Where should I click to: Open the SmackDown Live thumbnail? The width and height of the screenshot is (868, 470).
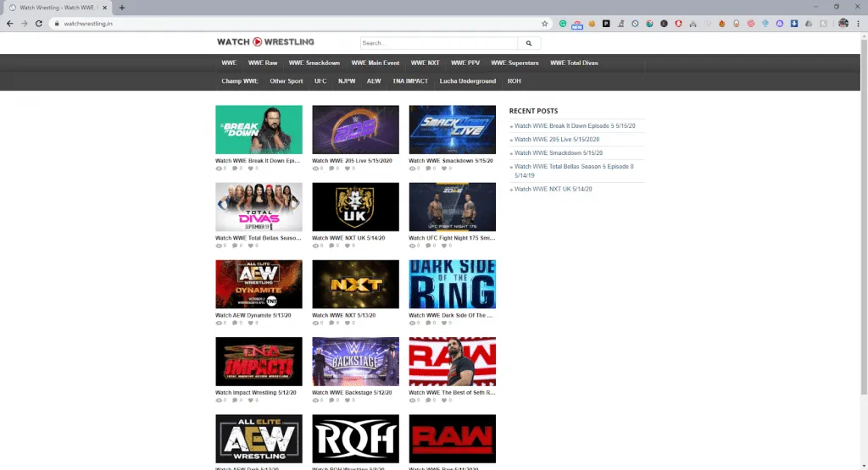pyautogui.click(x=453, y=130)
